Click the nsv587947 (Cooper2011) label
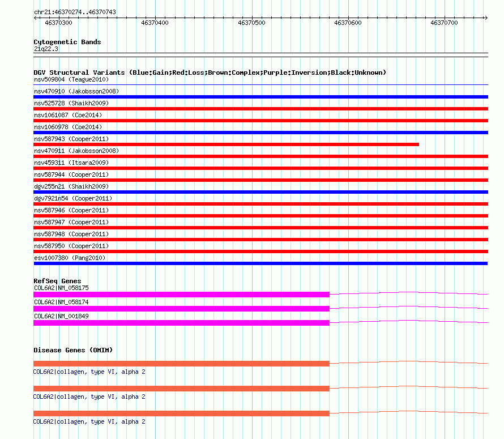The width and height of the screenshot is (504, 439). tap(71, 222)
